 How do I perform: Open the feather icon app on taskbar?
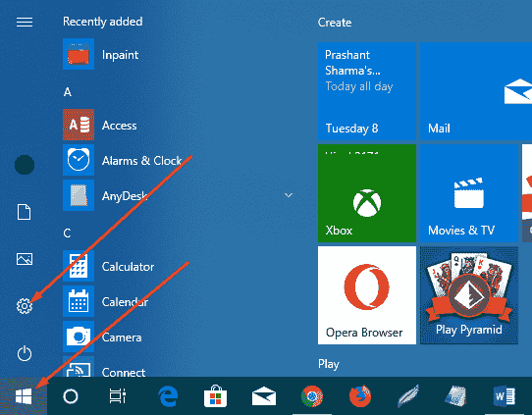point(408,396)
